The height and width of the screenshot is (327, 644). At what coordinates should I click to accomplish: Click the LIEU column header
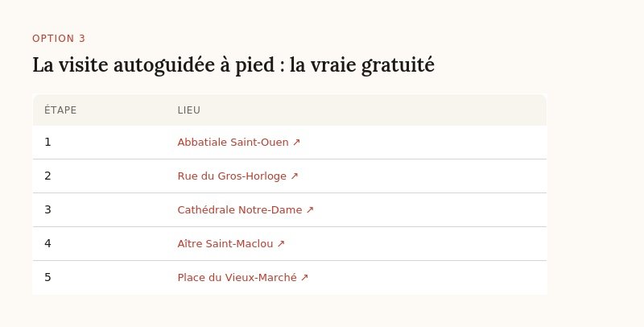coord(189,110)
